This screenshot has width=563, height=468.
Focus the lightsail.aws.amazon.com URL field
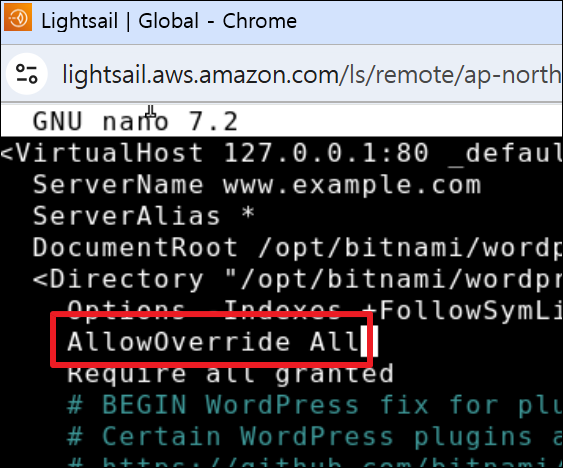tap(311, 74)
